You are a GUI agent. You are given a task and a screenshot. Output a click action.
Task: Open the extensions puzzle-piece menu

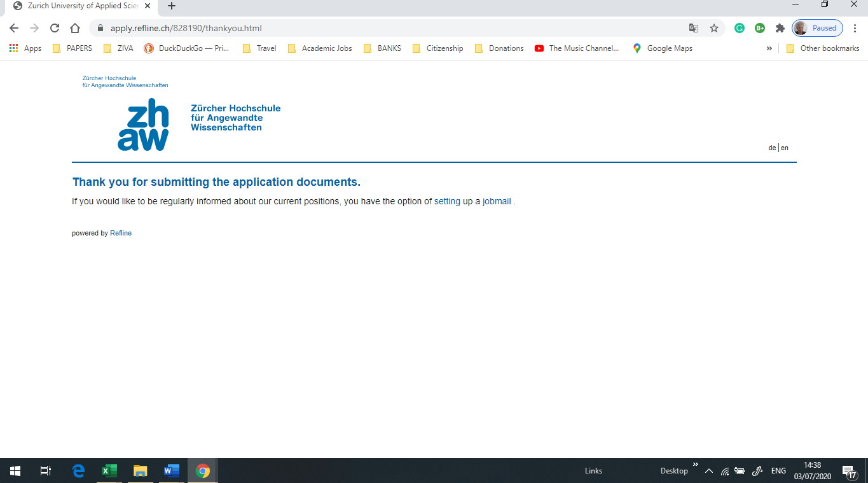[x=780, y=28]
